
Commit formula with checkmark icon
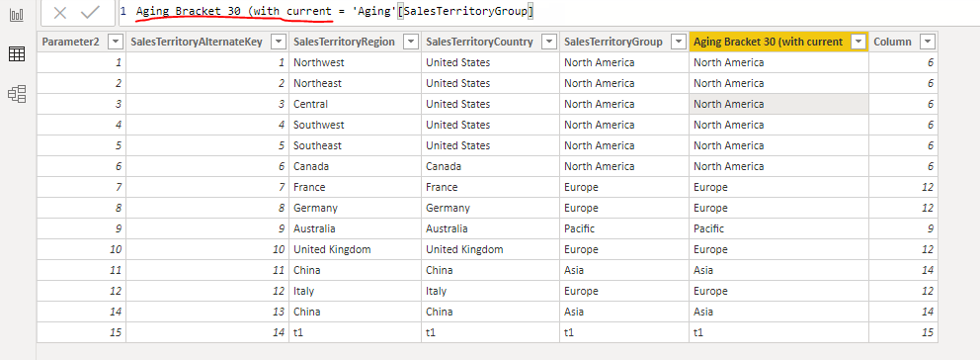click(91, 12)
